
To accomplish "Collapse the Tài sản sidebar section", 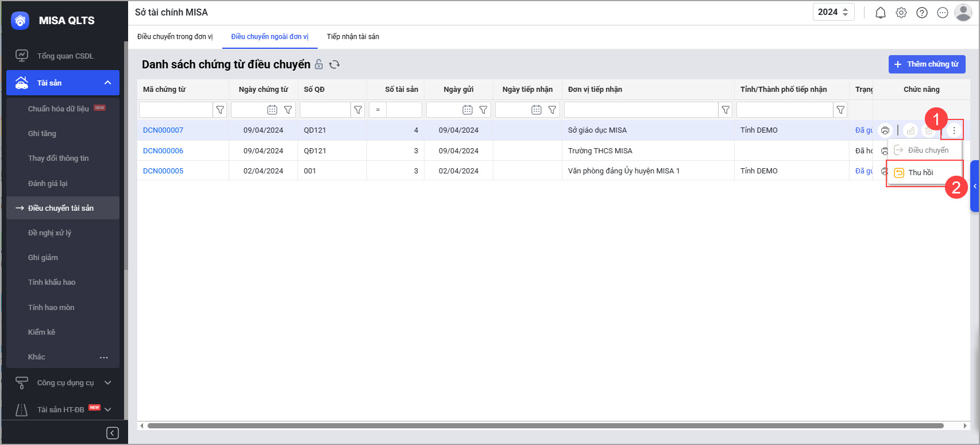I will (107, 83).
